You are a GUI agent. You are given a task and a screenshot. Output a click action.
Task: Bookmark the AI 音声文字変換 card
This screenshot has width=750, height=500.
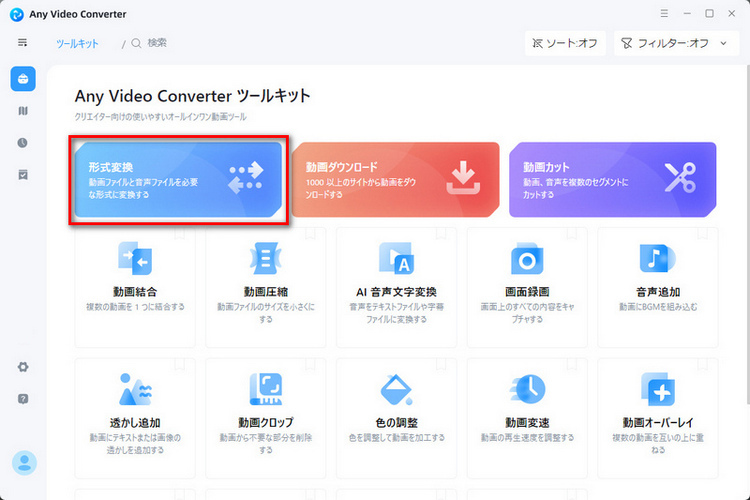coord(441,234)
